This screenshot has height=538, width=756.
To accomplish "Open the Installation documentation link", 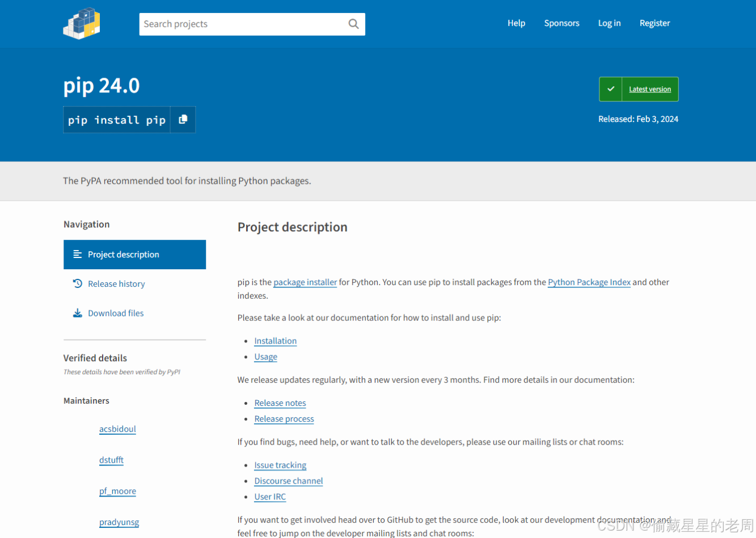I will pyautogui.click(x=276, y=341).
